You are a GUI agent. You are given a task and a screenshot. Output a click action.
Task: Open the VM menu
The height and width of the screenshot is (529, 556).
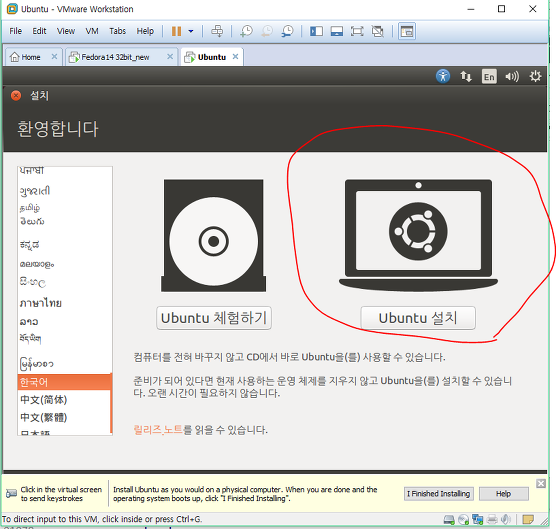click(92, 31)
